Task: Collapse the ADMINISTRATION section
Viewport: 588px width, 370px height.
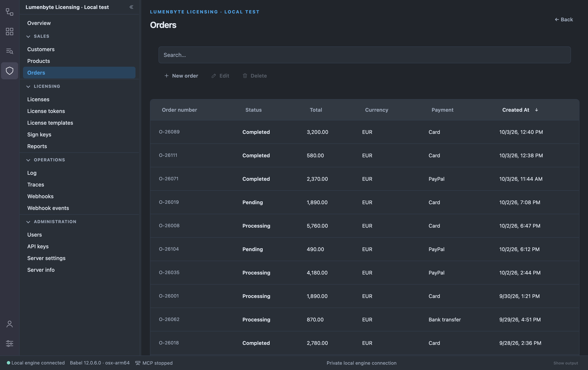Action: pyautogui.click(x=28, y=222)
